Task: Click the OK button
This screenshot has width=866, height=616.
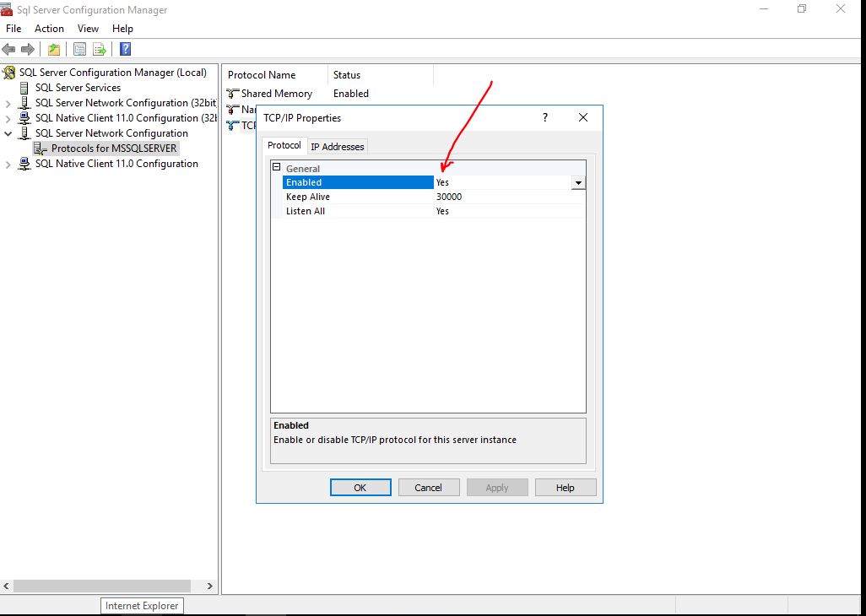Action: 360,488
